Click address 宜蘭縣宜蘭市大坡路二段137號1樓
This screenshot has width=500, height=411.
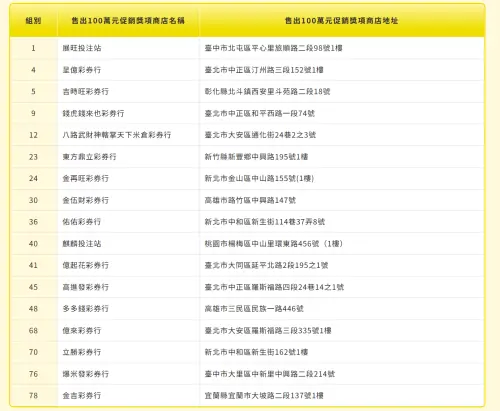(x=264, y=396)
